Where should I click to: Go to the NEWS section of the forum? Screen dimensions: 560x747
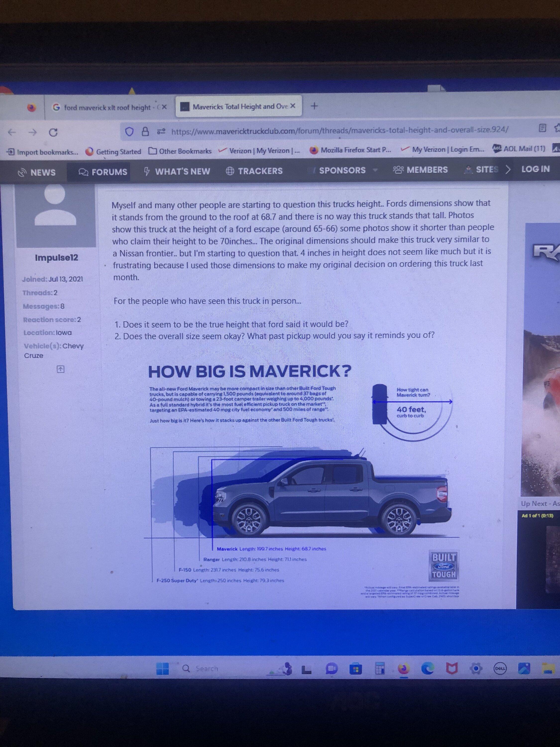point(37,173)
